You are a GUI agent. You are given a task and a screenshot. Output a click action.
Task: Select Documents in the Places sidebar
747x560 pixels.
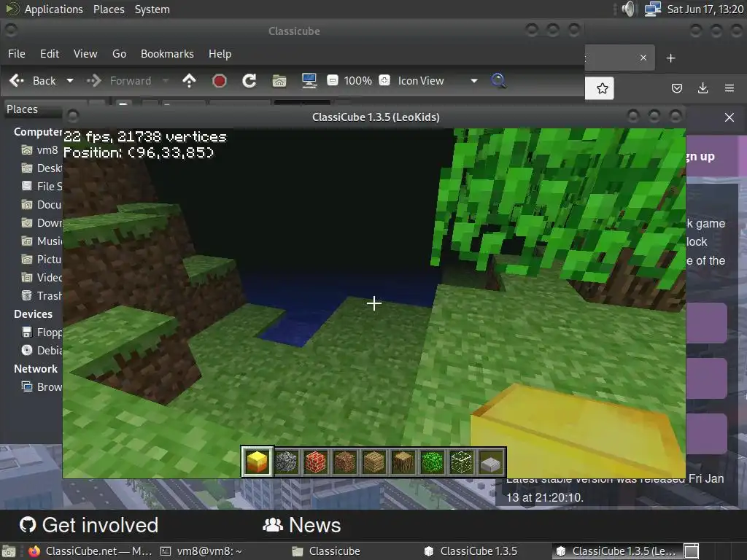pyautogui.click(x=41, y=205)
